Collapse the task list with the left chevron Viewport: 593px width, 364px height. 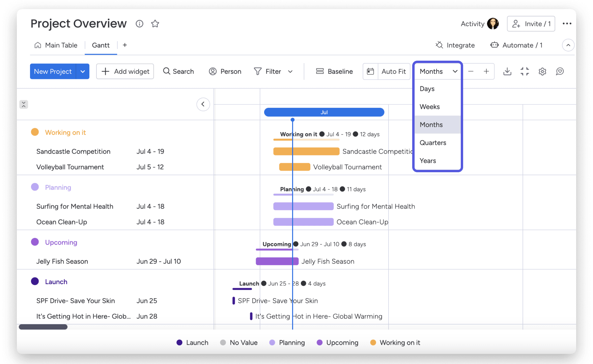pyautogui.click(x=203, y=104)
